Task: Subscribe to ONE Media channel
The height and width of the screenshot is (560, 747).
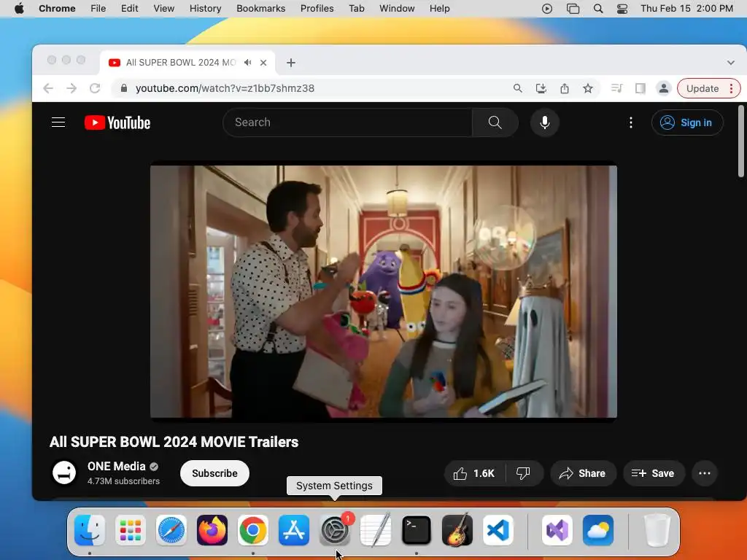Action: [214, 473]
